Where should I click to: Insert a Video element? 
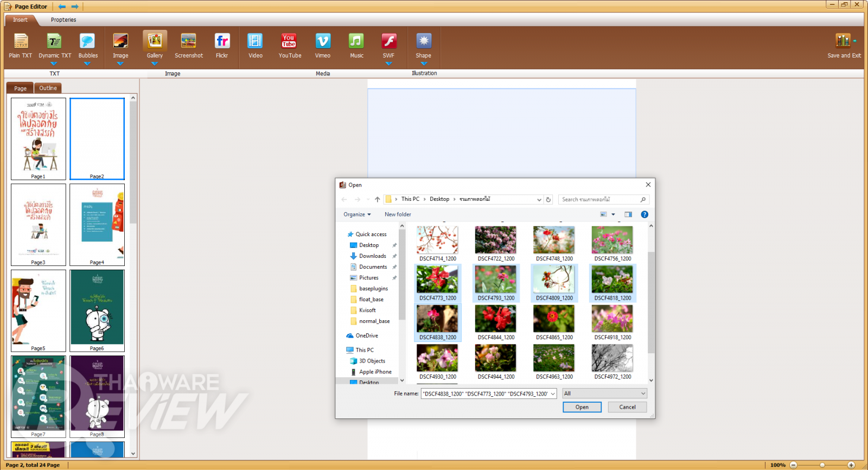[255, 46]
